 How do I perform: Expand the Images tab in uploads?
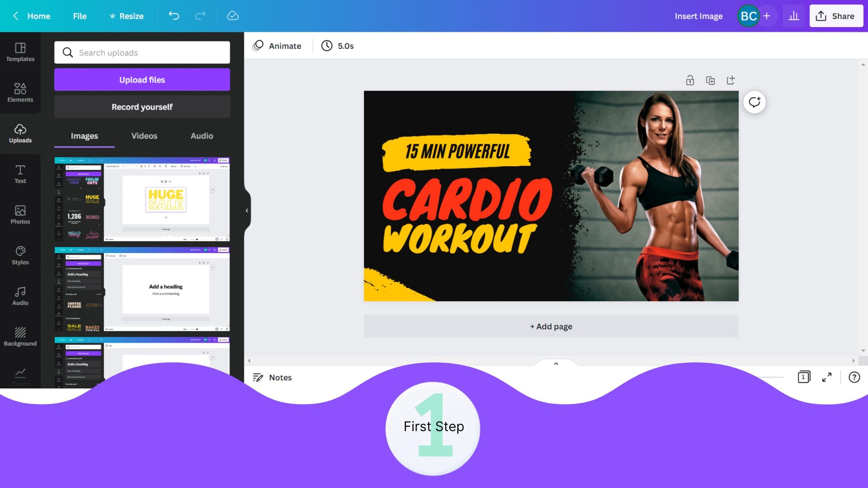84,136
